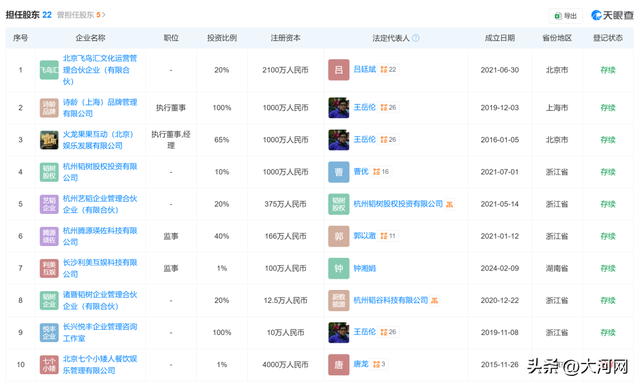The image size is (640, 386).
Task: Open 诗龄（上海）品牌管理有限公司 link
Action: [x=100, y=108]
